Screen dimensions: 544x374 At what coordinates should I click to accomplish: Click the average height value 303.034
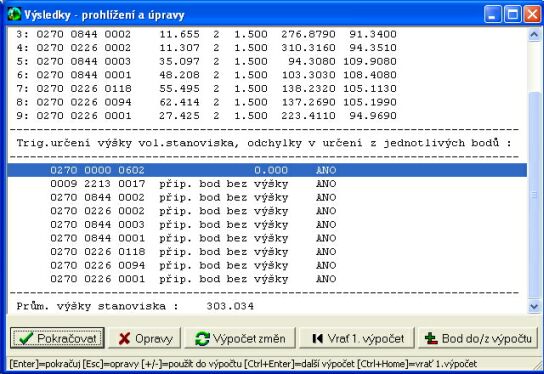[x=230, y=306]
